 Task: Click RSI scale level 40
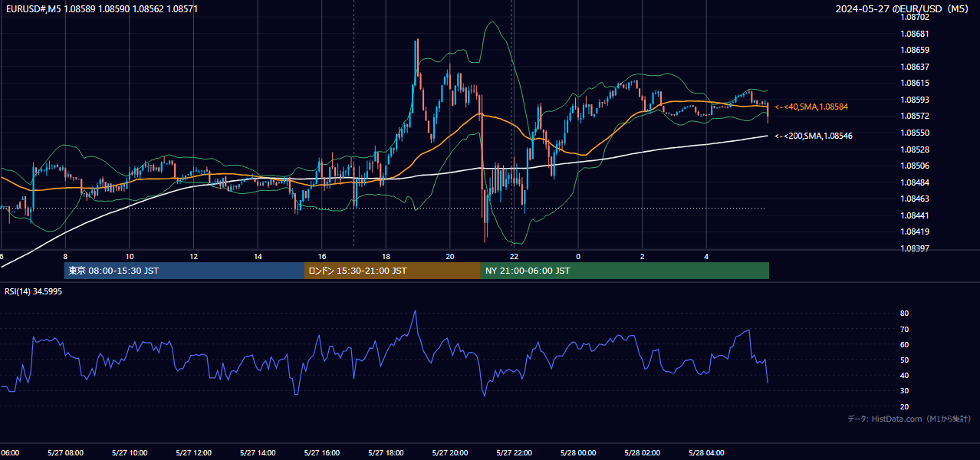click(x=904, y=375)
